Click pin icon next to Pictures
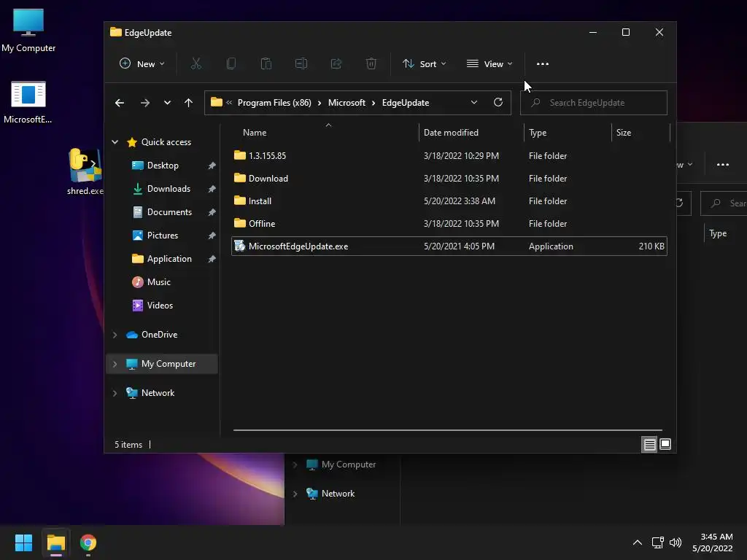Image resolution: width=747 pixels, height=560 pixels. point(212,236)
